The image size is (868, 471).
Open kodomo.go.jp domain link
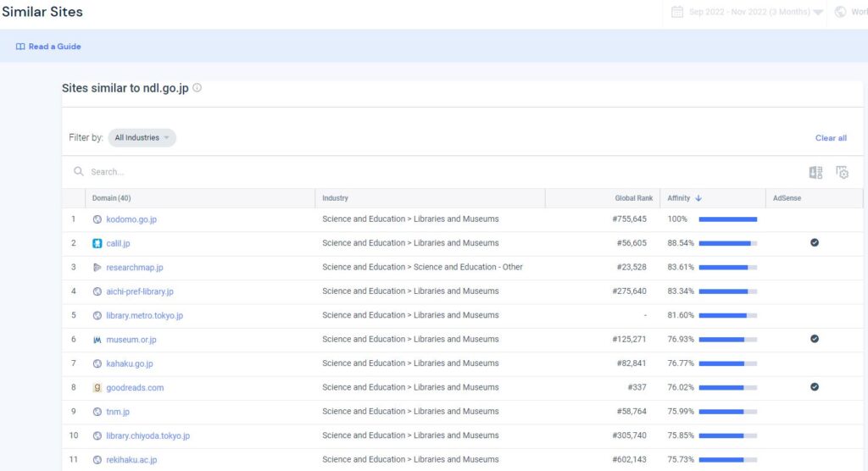131,219
